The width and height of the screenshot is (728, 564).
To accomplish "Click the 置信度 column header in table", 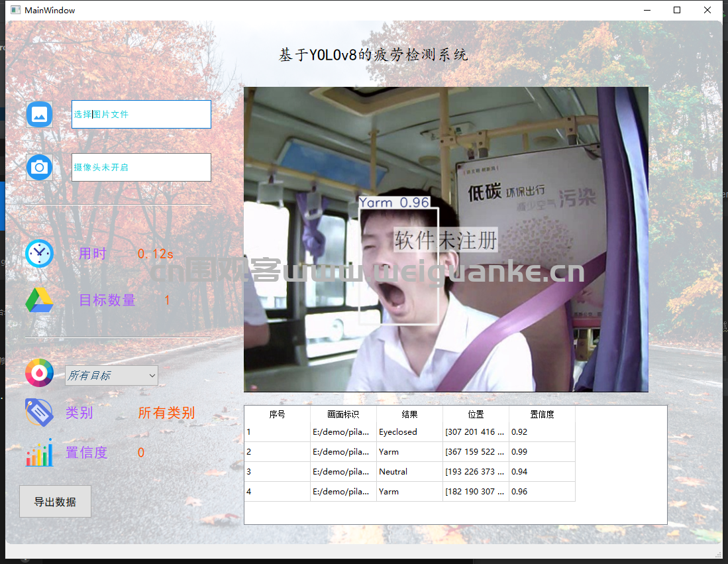I will tap(542, 414).
